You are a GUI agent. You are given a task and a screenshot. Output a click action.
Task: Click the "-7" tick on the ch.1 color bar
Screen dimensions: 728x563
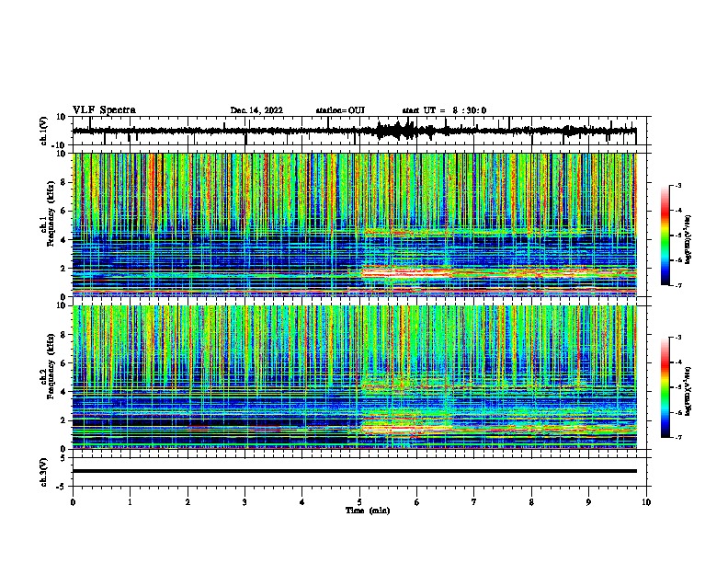(678, 285)
